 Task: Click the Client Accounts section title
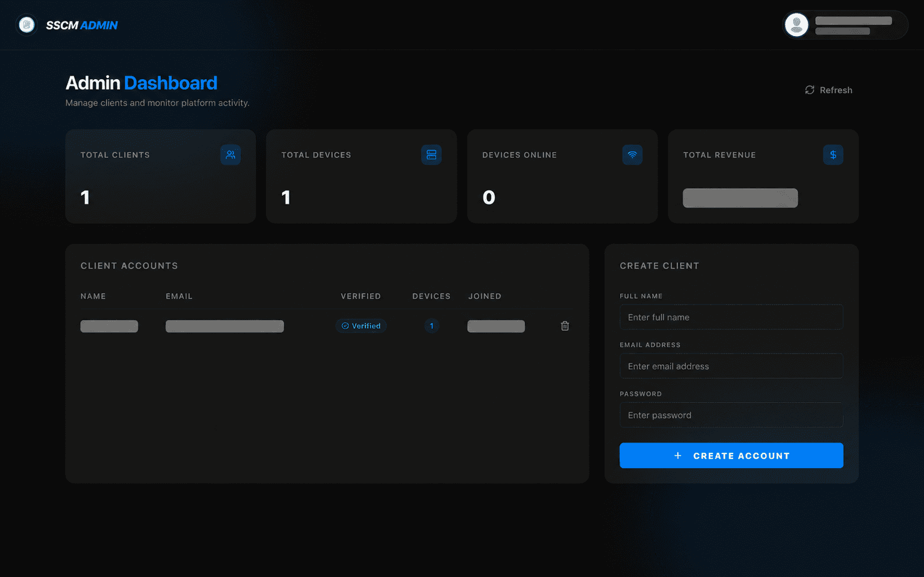click(x=129, y=266)
